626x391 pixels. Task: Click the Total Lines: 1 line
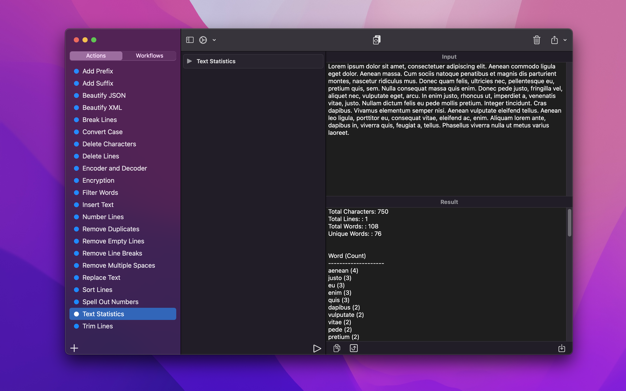(348, 219)
